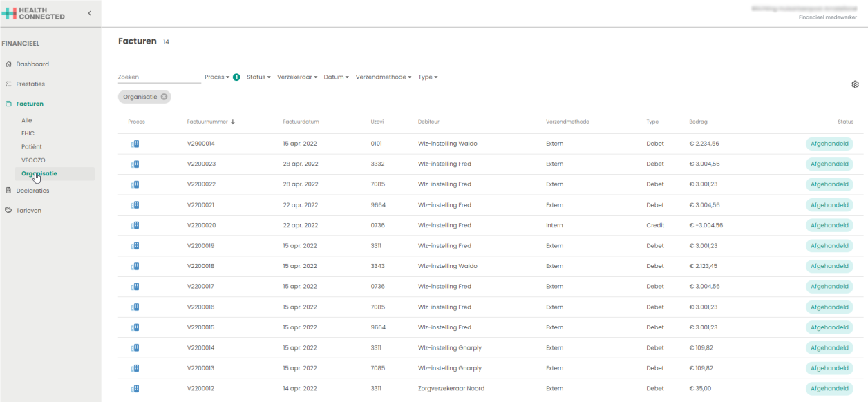The width and height of the screenshot is (868, 402).
Task: Expand the Proces filter dropdown
Action: click(217, 77)
